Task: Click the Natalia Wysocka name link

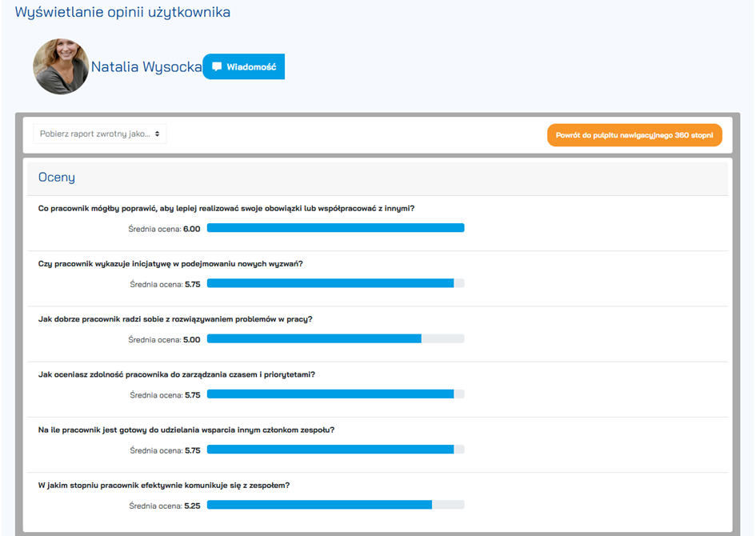Action: 146,67
